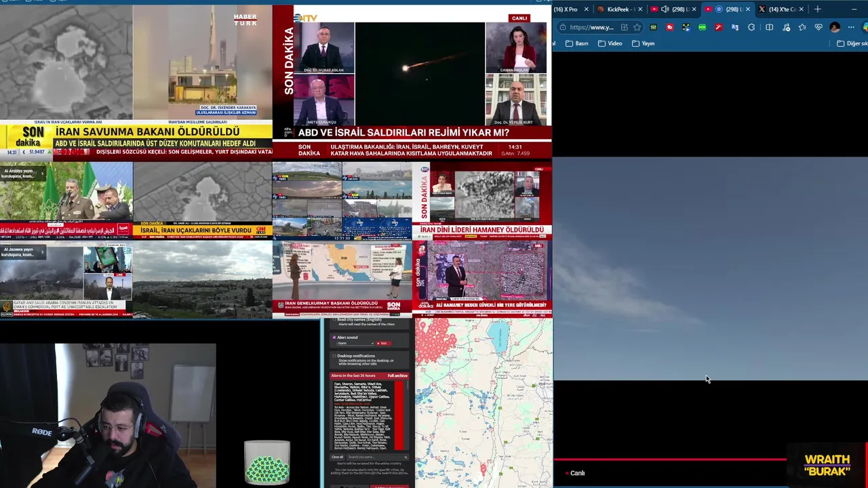Viewport: 868px width, 488px height.
Task: Open the Full archive link
Action: 397,375
